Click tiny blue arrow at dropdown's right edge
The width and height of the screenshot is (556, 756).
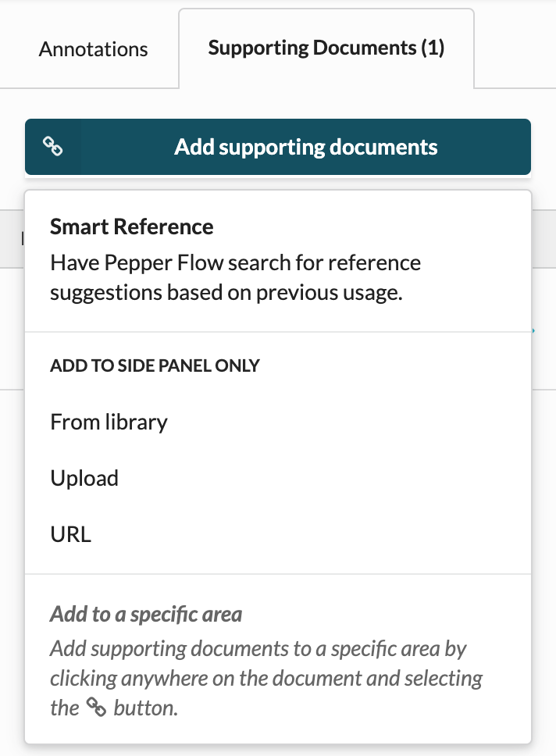click(x=533, y=331)
